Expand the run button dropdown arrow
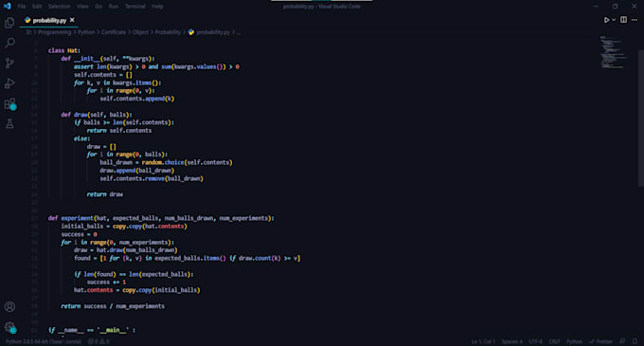The image size is (644, 346). (614, 20)
